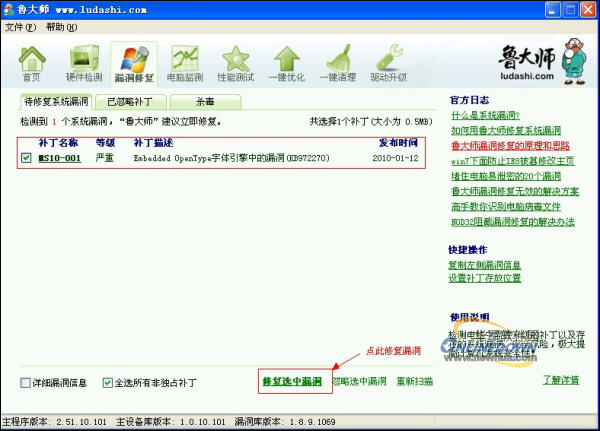Viewport: 600px width, 431px height.
Task: Open 硬件检测 hardware detection icon
Action: 84,63
